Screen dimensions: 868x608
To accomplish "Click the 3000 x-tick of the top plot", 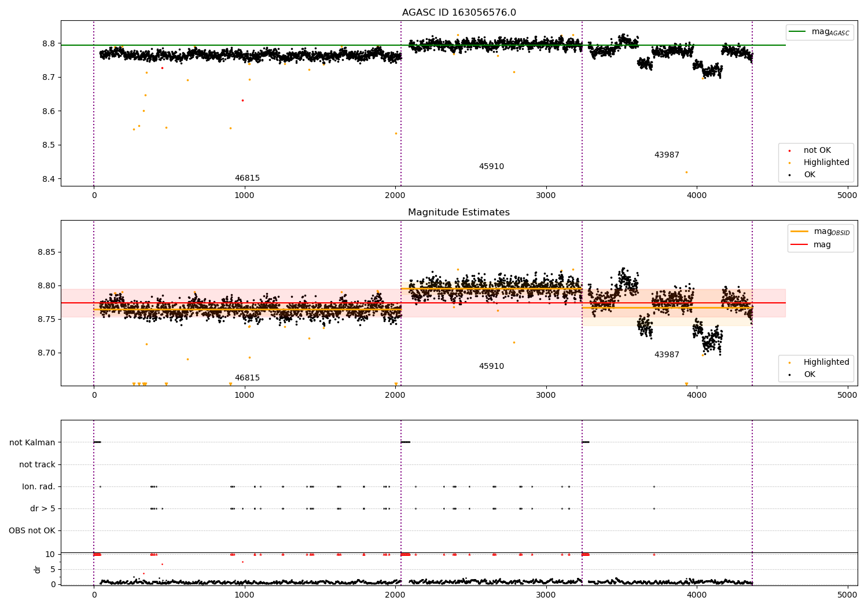I will click(x=546, y=195).
